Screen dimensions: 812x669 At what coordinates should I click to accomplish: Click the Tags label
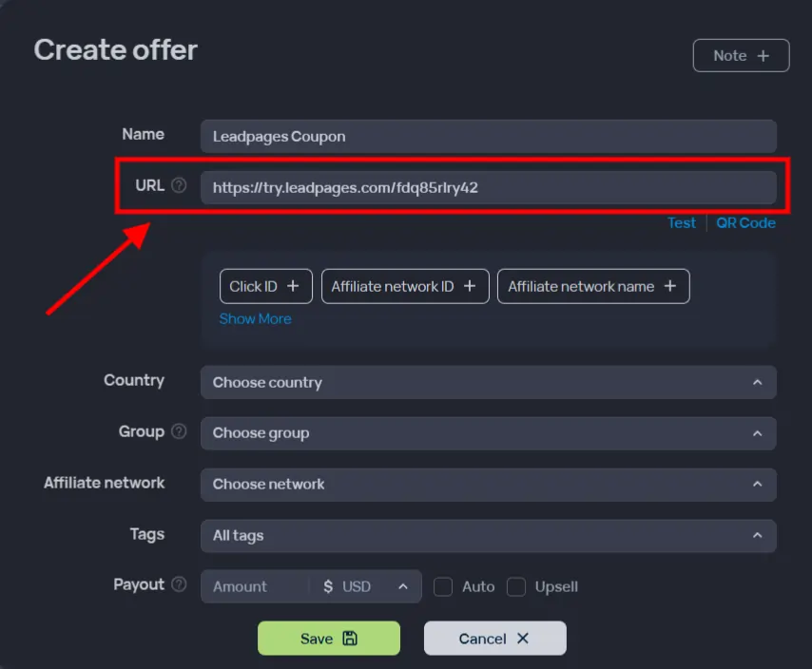147,534
